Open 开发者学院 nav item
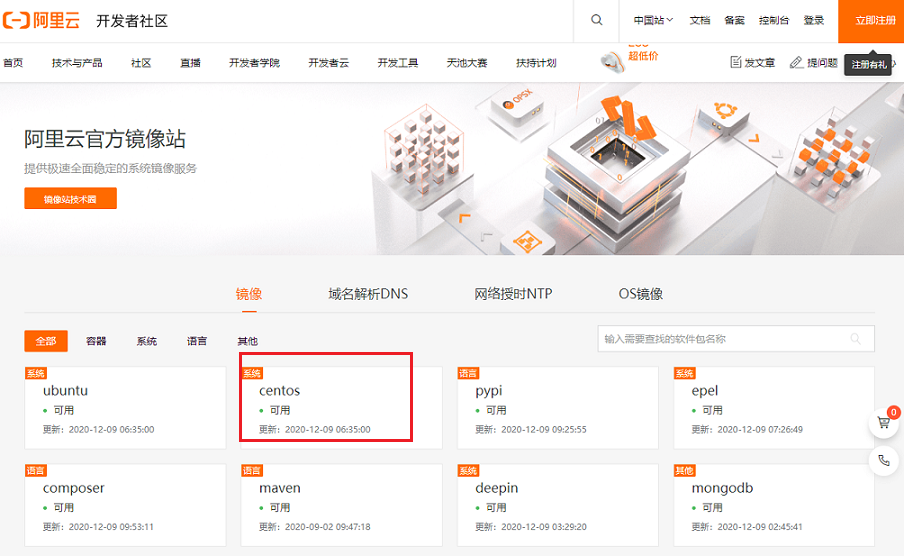Image resolution: width=904 pixels, height=556 pixels. [254, 62]
